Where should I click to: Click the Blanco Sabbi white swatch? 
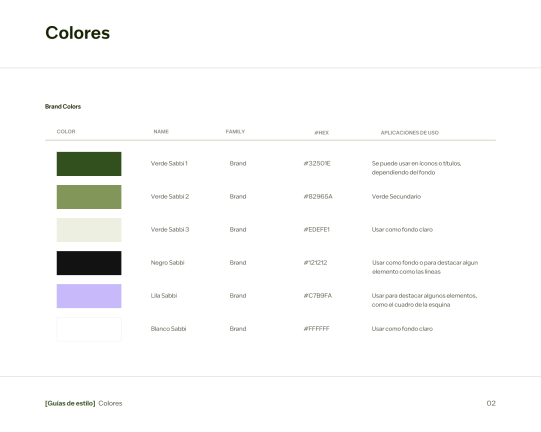[x=89, y=329]
